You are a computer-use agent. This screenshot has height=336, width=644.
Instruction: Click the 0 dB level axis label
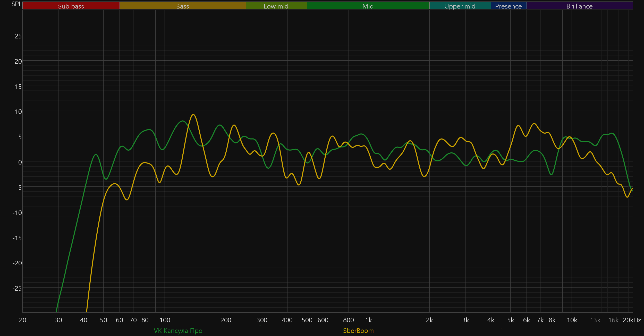[20, 162]
